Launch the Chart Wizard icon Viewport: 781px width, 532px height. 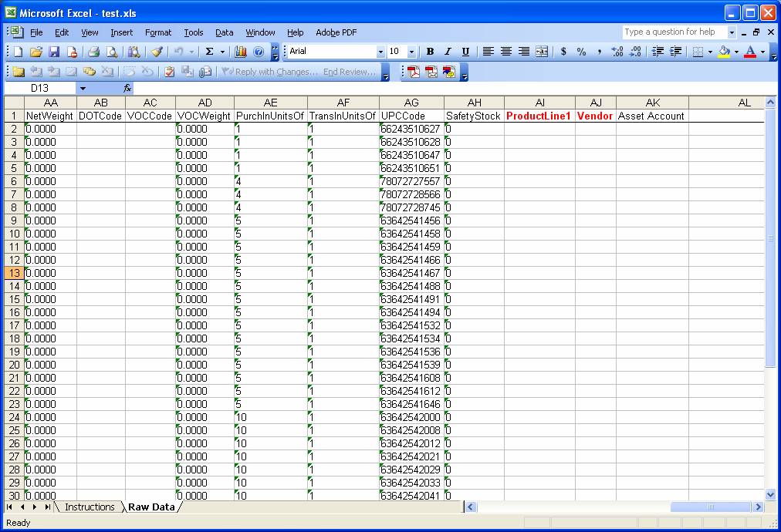tap(241, 52)
